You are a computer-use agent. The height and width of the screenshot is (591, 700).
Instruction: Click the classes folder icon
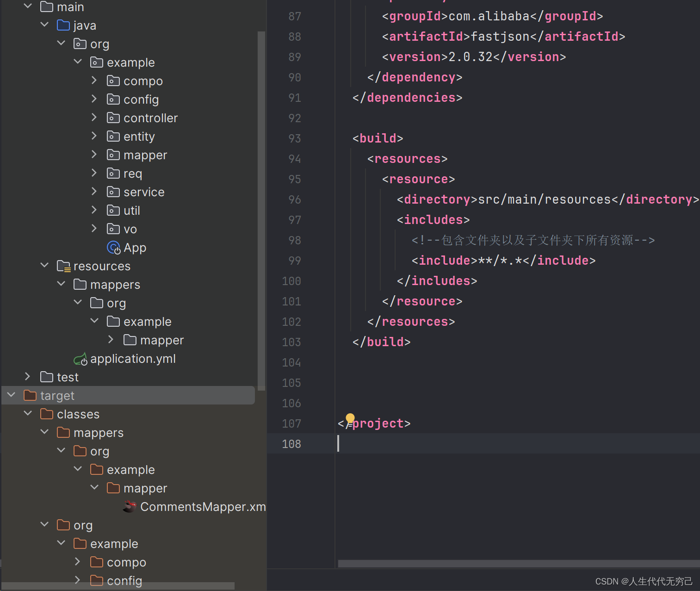(x=47, y=414)
